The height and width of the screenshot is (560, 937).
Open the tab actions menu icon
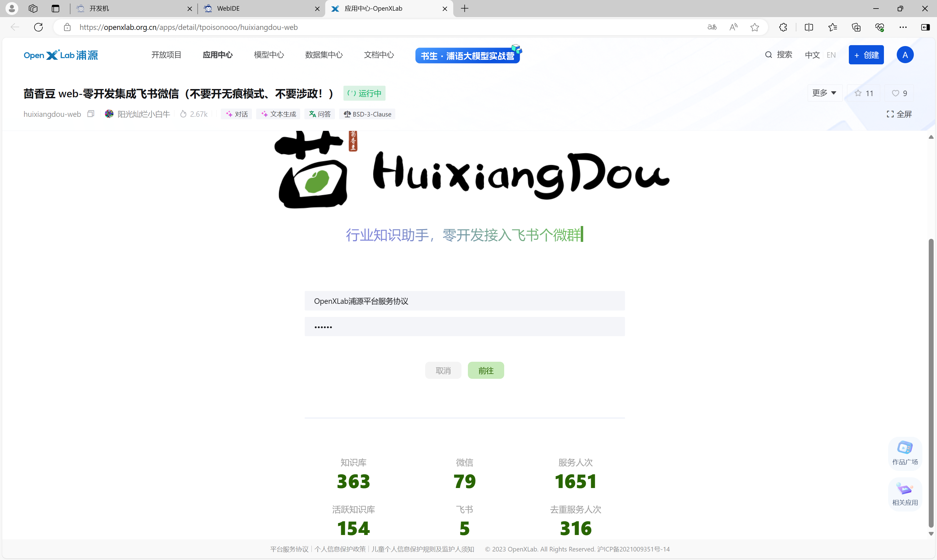[x=56, y=8]
